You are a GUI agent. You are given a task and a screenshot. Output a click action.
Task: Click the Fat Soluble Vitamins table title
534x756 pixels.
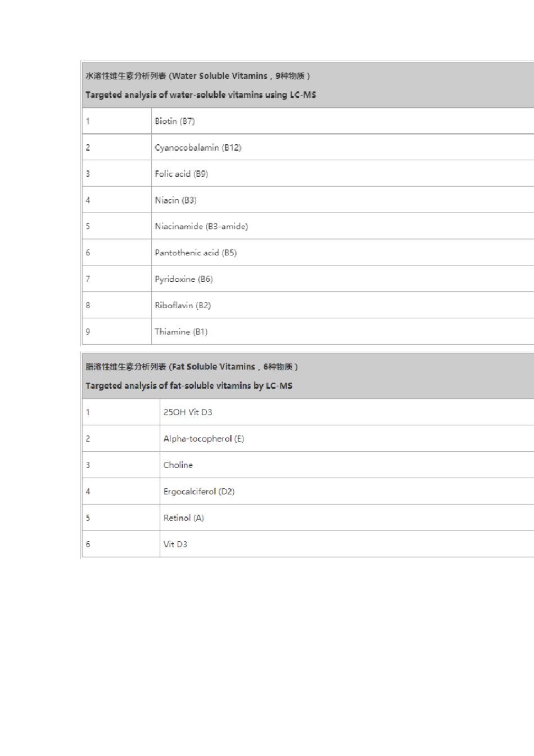(x=192, y=367)
